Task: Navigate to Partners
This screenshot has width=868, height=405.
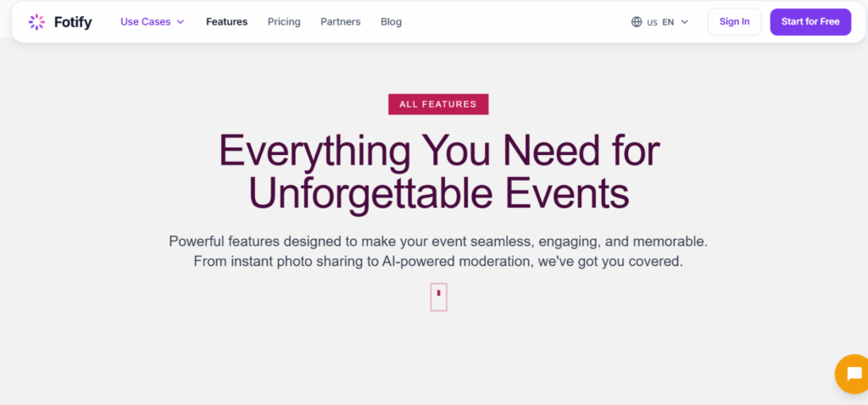Action: tap(340, 22)
